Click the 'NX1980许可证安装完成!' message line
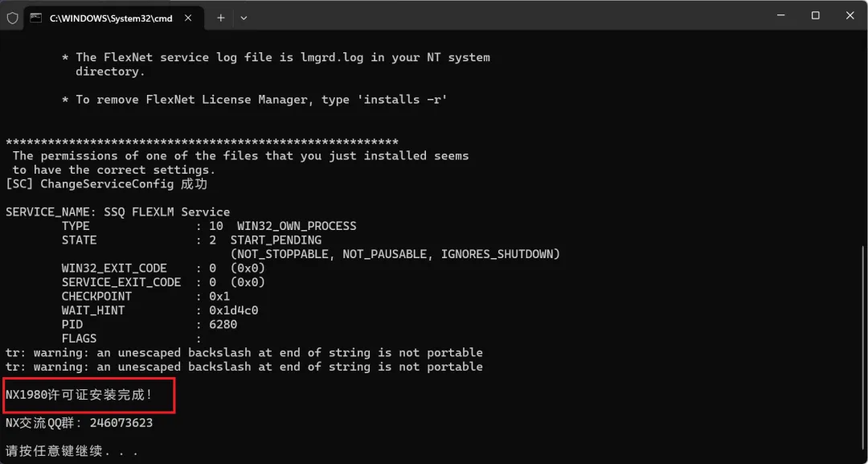Viewport: 868px width, 464px height. pyautogui.click(x=79, y=395)
